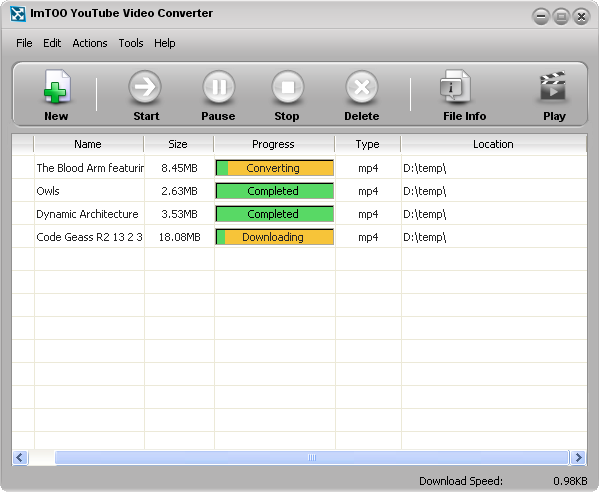599x492 pixels.
Task: Maximize the ImTOO window
Action: 561,17
